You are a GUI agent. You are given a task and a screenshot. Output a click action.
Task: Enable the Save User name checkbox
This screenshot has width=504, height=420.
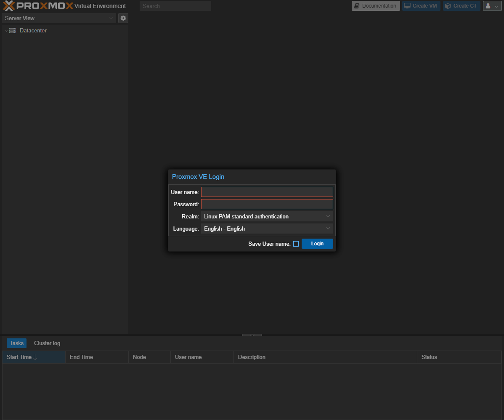[296, 244]
